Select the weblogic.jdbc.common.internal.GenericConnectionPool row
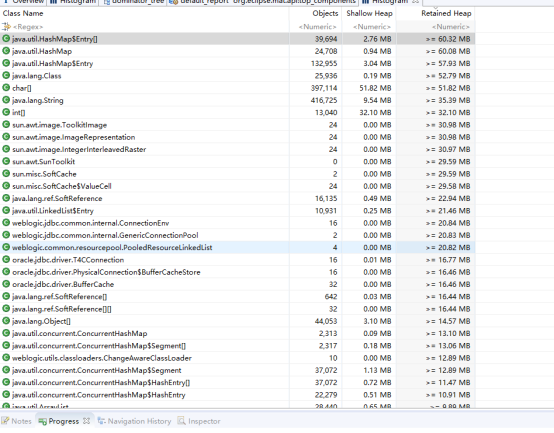 pyautogui.click(x=237, y=235)
